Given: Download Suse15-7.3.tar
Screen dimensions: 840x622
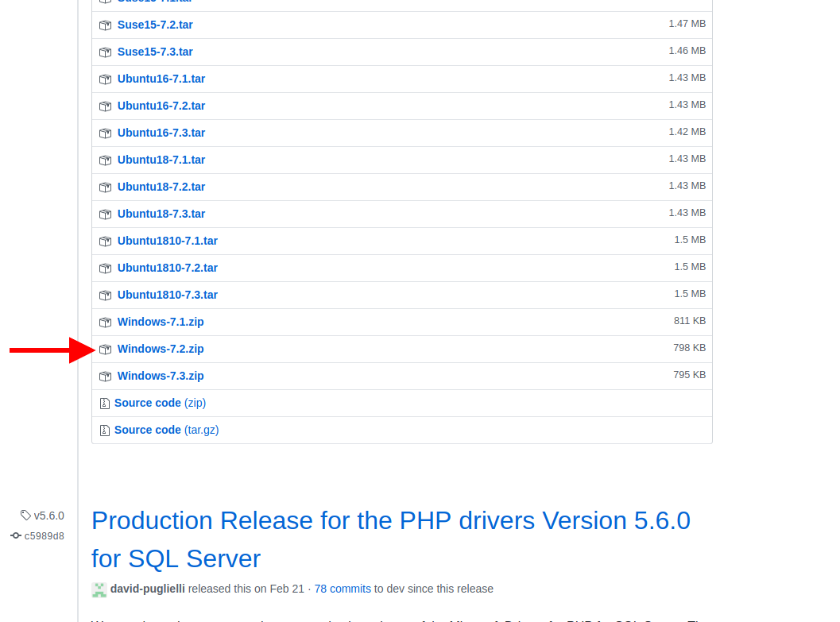Looking at the screenshot, I should (155, 52).
